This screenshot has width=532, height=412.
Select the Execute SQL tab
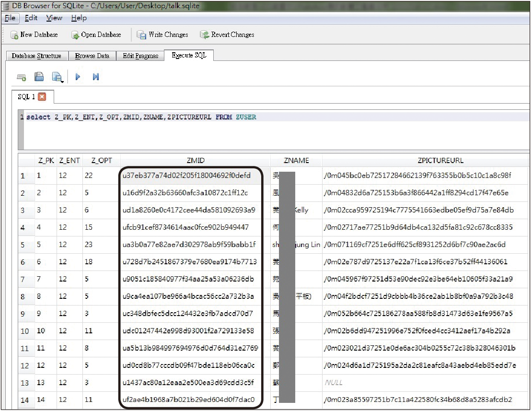click(x=189, y=55)
